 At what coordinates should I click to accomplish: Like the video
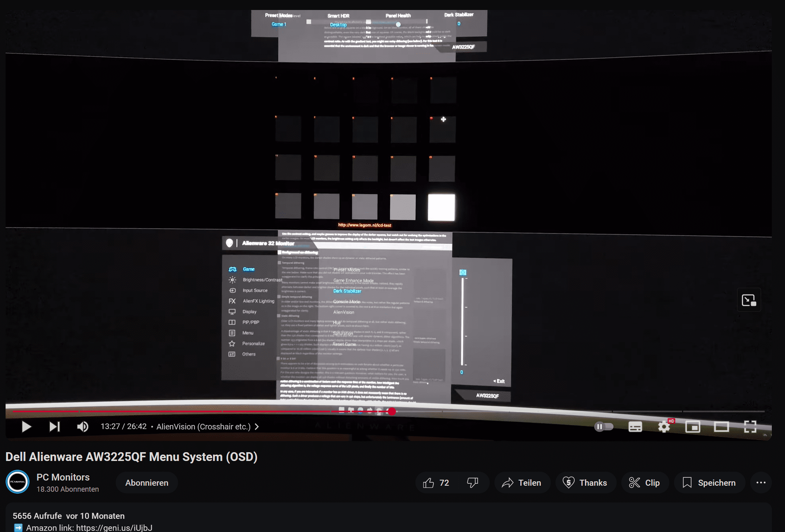tap(436, 483)
